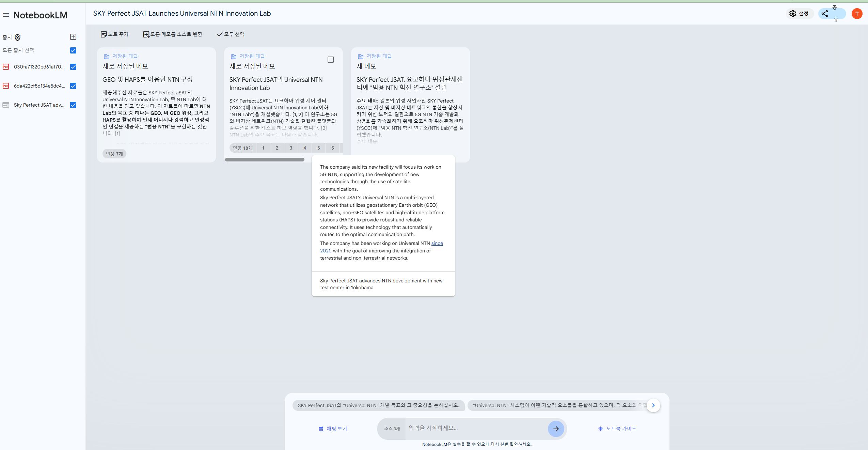Click the share icon button
Viewport: 868px width, 450px height.
tap(825, 14)
